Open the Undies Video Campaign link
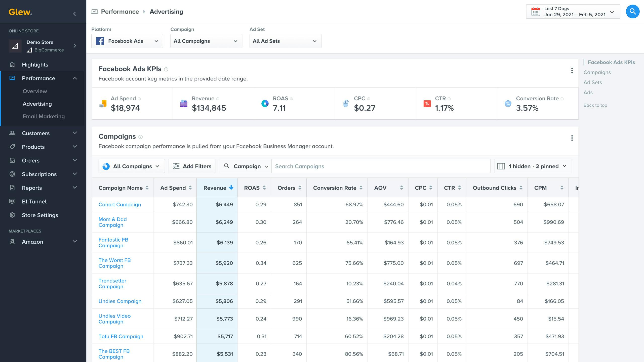644x362 pixels. coord(114,319)
